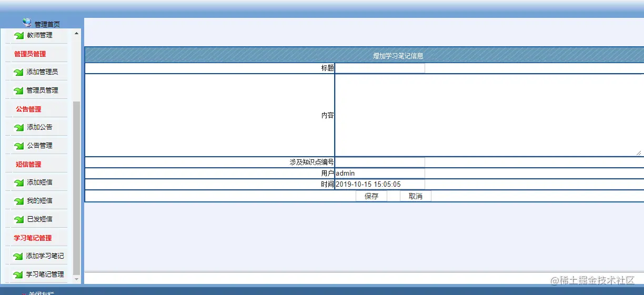
Task: Collapse the red 短信管理 section header
Action: [28, 165]
